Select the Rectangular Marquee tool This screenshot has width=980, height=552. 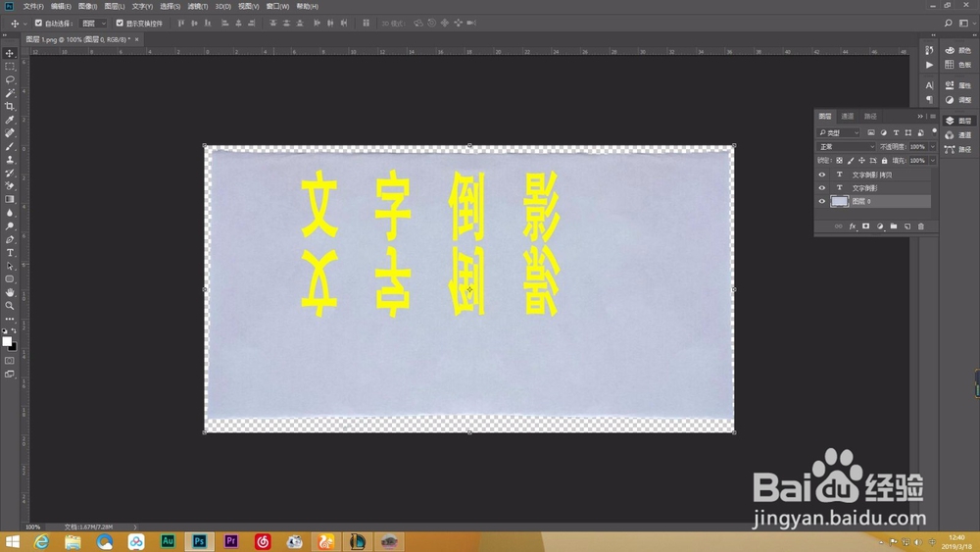point(10,67)
